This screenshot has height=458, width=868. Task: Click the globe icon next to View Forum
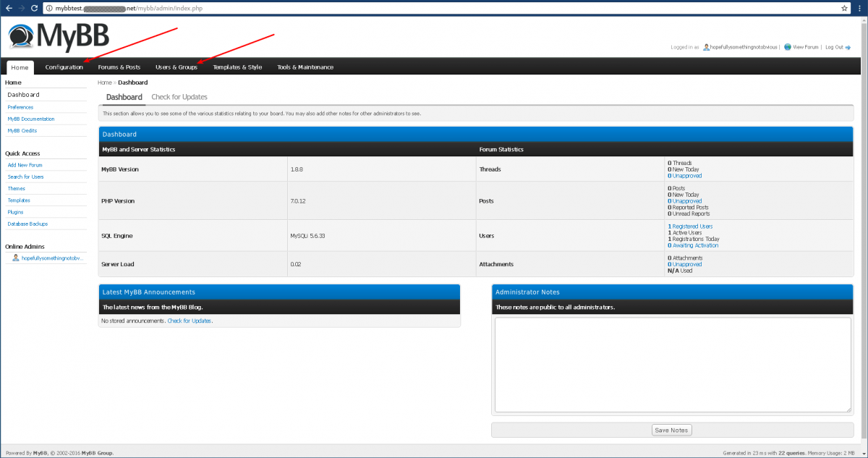(x=788, y=46)
